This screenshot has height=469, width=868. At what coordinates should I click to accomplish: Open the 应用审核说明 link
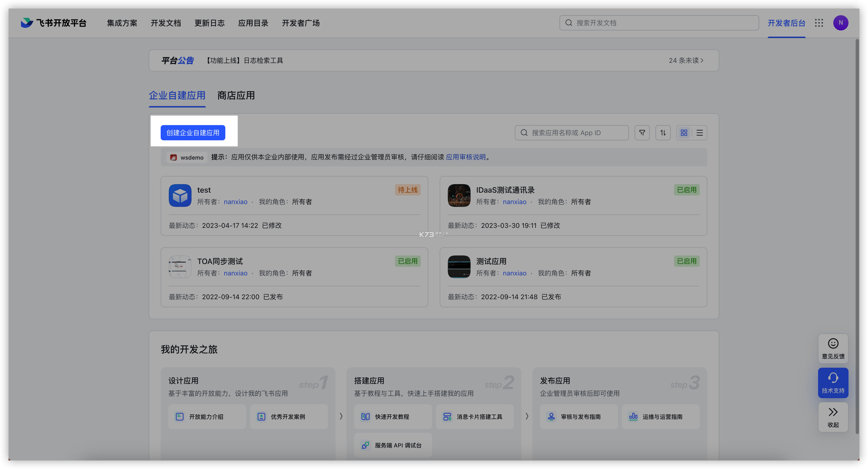click(x=466, y=157)
